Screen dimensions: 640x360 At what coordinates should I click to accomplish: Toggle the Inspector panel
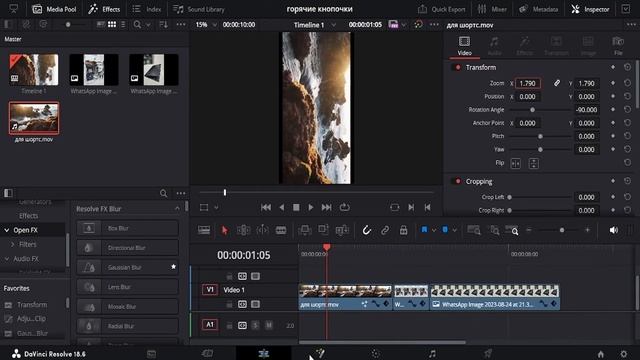tap(590, 9)
